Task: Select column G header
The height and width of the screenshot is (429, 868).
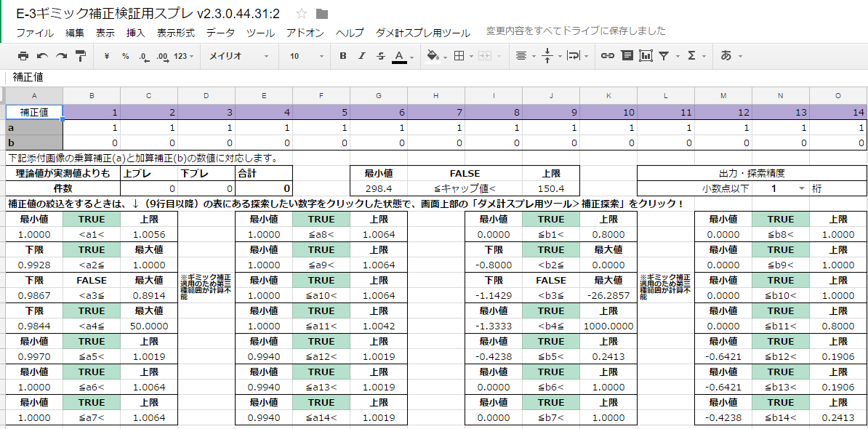Action: (378, 96)
